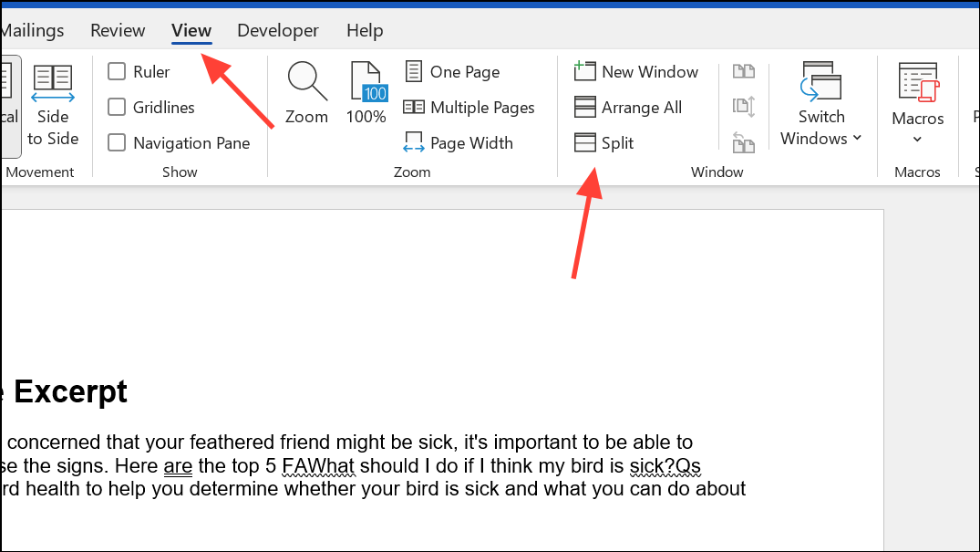The image size is (980, 552).
Task: Switch to Multiple Pages view
Action: click(469, 107)
